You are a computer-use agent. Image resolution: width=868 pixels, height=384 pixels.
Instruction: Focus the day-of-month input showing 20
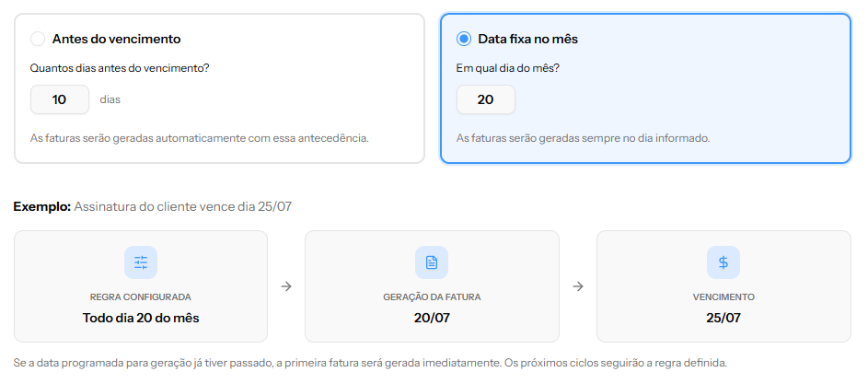(x=485, y=99)
